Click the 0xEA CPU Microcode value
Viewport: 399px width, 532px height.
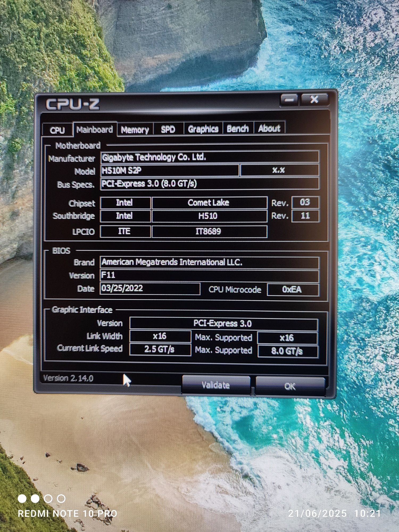point(293,289)
